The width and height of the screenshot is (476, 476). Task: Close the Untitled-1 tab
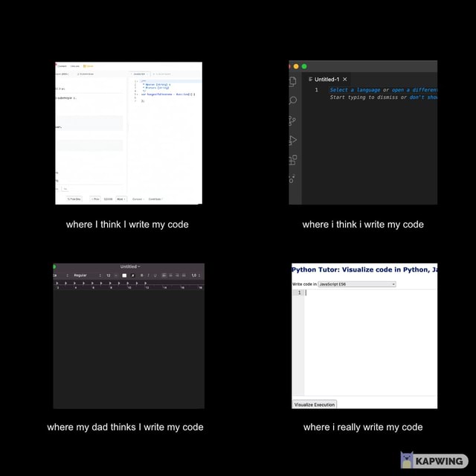coord(345,80)
